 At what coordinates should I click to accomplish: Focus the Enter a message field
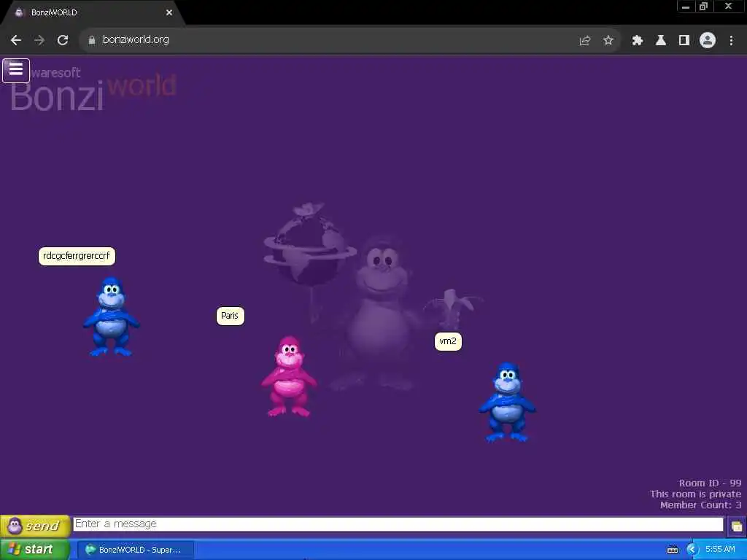pyautogui.click(x=398, y=524)
